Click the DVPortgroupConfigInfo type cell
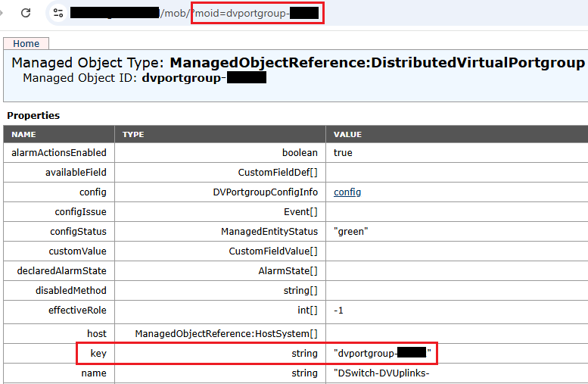The image size is (588, 384). pos(265,192)
